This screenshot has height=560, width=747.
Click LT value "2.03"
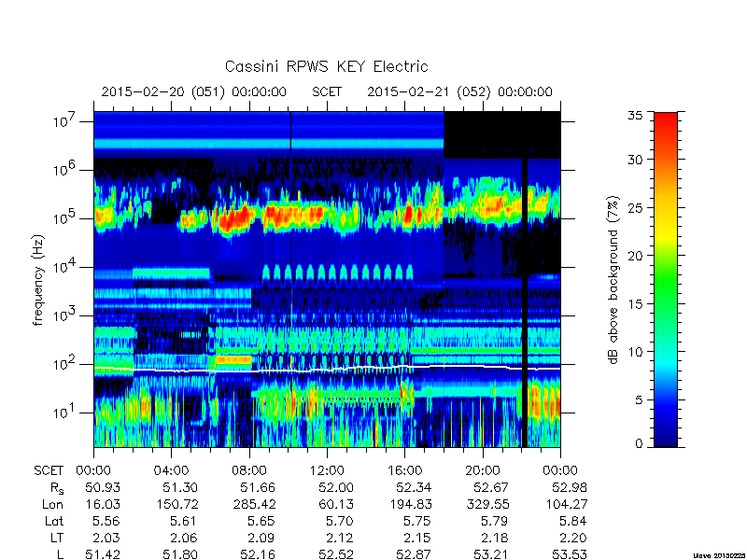point(106,538)
